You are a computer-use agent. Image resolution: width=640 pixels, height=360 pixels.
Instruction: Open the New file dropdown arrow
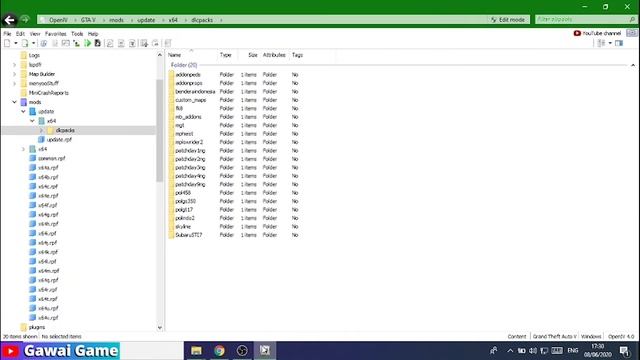pos(16,43)
